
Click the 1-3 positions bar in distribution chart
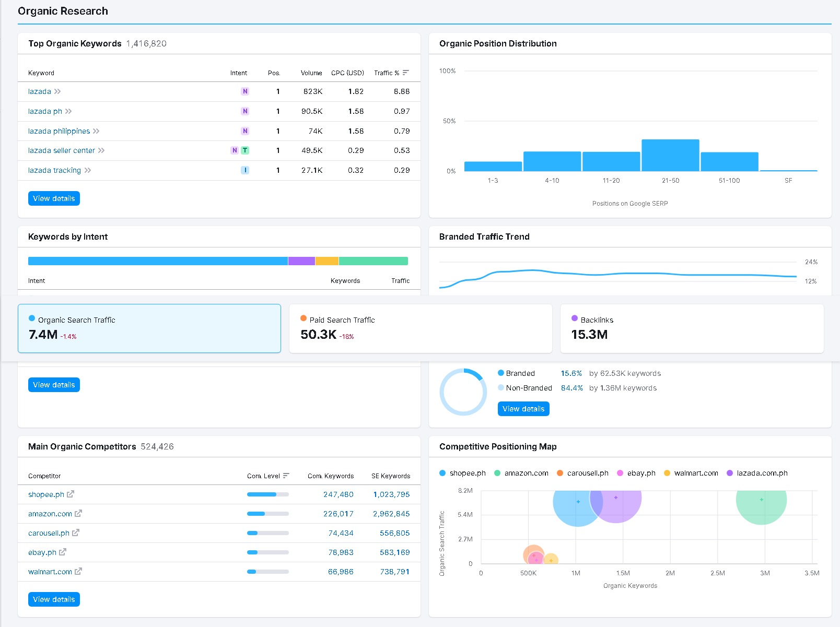tap(493, 167)
